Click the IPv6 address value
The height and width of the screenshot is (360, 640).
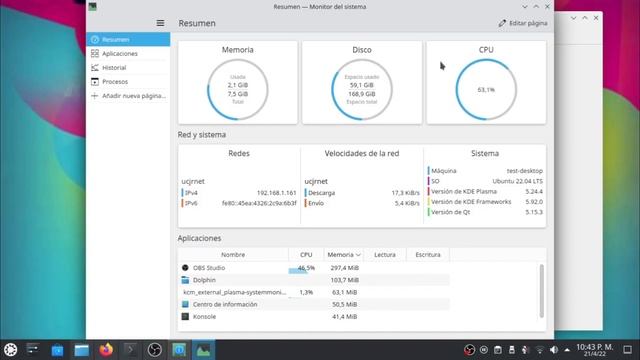[259, 203]
